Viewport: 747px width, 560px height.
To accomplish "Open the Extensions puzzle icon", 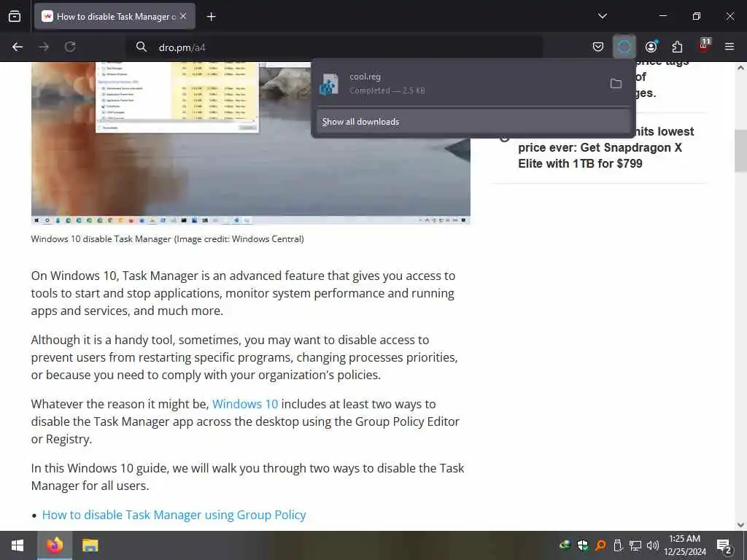I will click(677, 47).
